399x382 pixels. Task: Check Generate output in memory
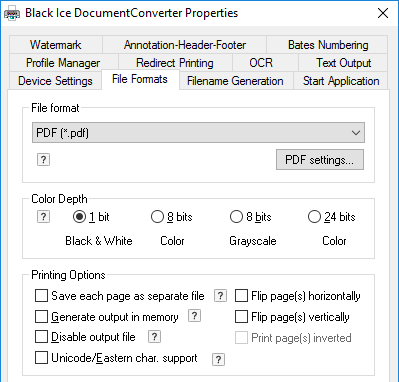41,317
